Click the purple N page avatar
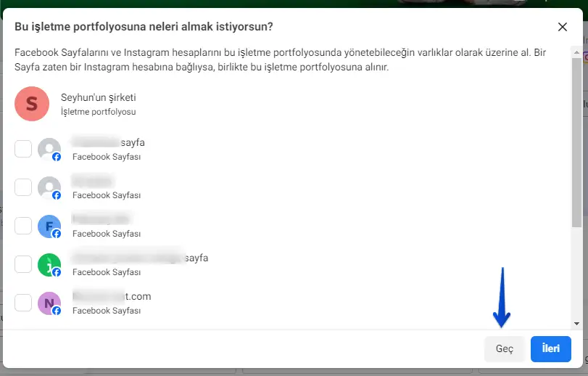Viewport: 588px width, 376px height. click(x=49, y=303)
